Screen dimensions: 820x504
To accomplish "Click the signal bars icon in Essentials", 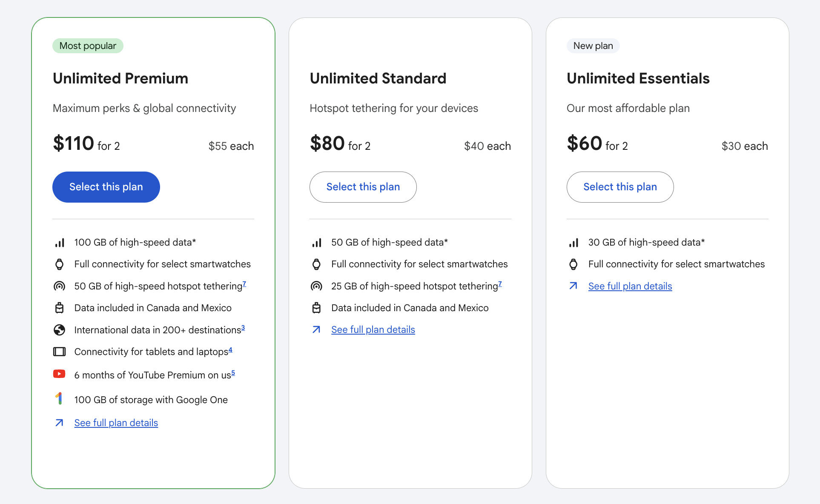I will [573, 243].
